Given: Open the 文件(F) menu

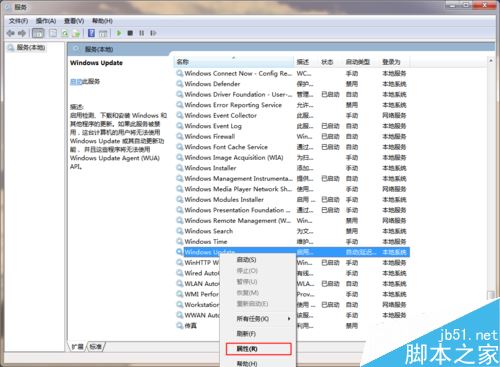Looking at the screenshot, I should (18, 21).
